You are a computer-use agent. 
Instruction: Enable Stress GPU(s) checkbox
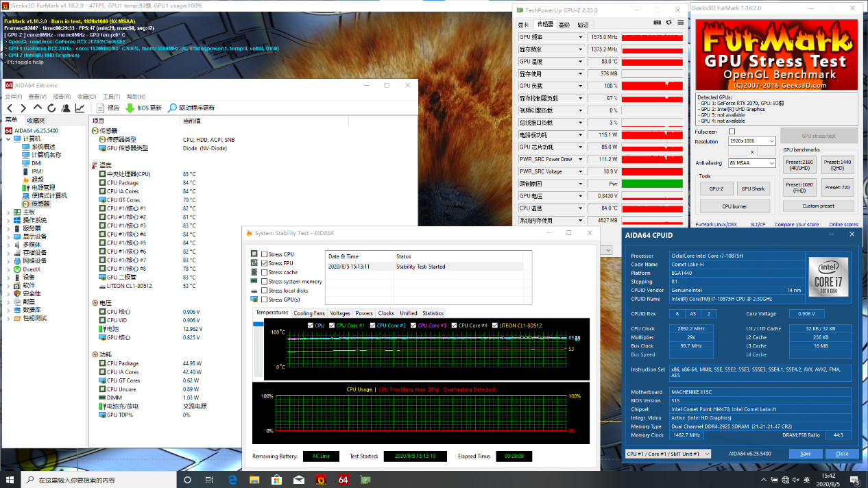pyautogui.click(x=265, y=300)
